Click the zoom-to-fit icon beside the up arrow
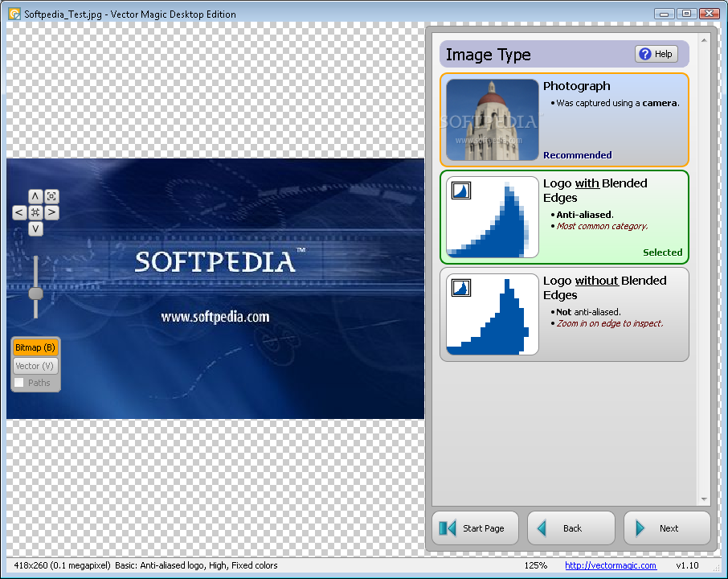This screenshot has width=728, height=579. [51, 196]
